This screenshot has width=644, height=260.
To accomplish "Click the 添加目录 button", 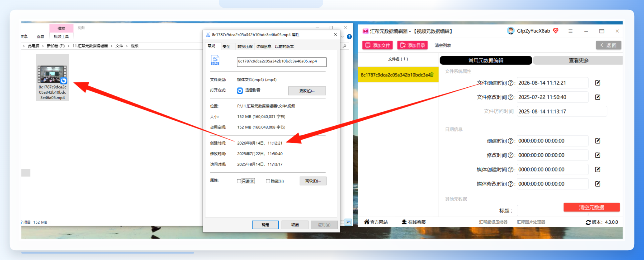I will tap(413, 45).
